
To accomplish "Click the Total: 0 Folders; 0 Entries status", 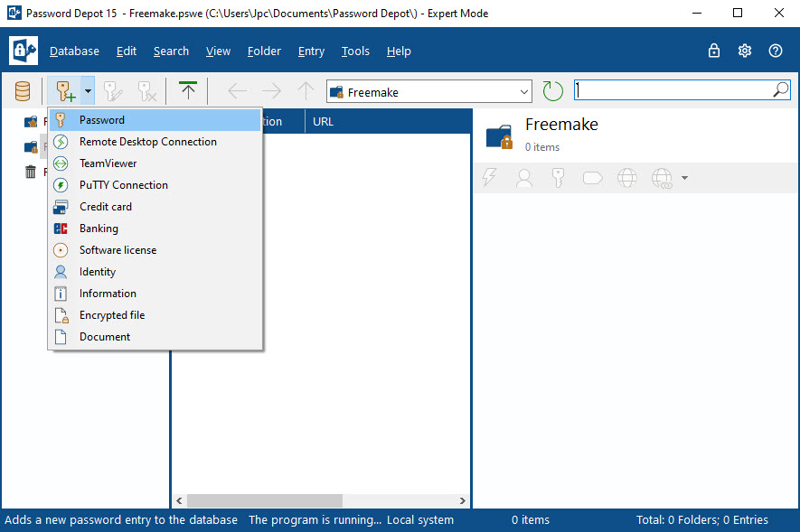I will [x=702, y=519].
